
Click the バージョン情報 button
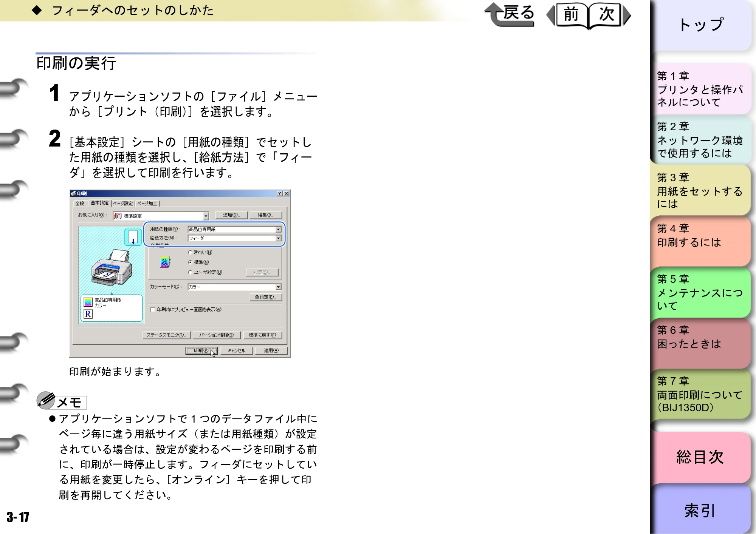click(x=217, y=335)
